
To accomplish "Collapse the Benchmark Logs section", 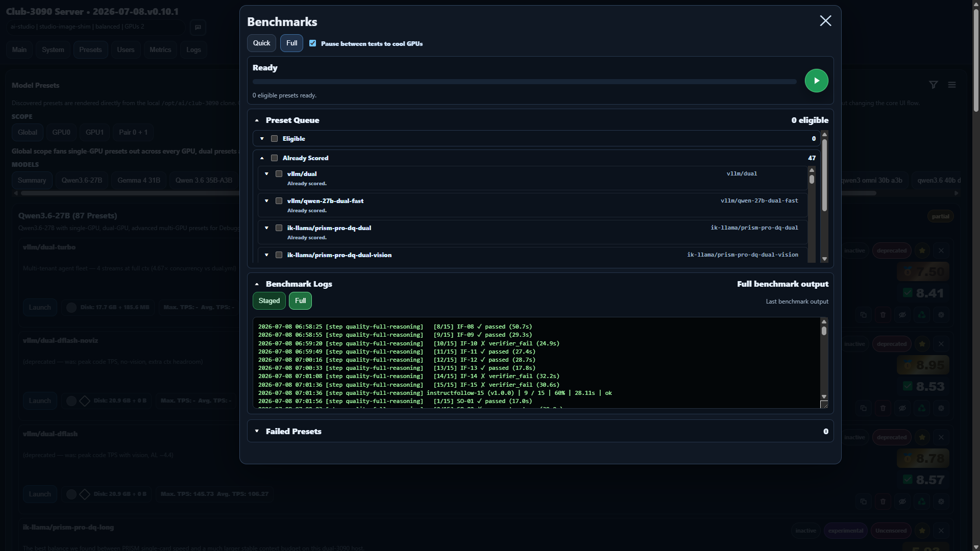I will (x=257, y=284).
